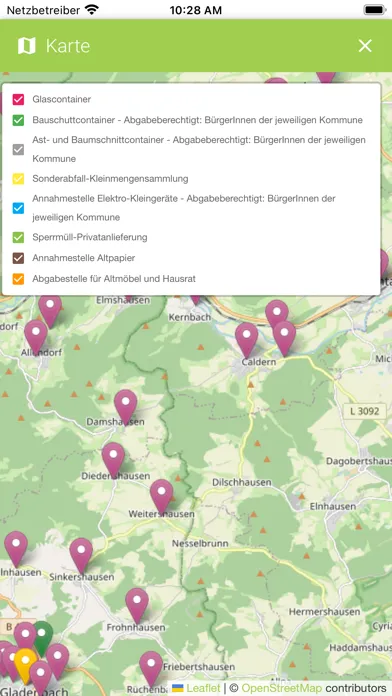392x696 pixels.
Task: Toggle Annahmestelle Elektro-Kleingeräte checkbox
Action: [18, 208]
